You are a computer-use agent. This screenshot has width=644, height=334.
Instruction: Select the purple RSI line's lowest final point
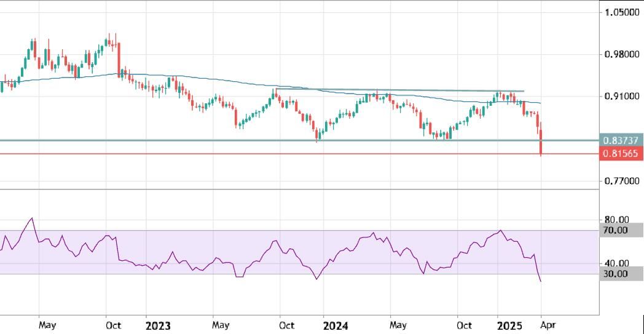tap(541, 282)
